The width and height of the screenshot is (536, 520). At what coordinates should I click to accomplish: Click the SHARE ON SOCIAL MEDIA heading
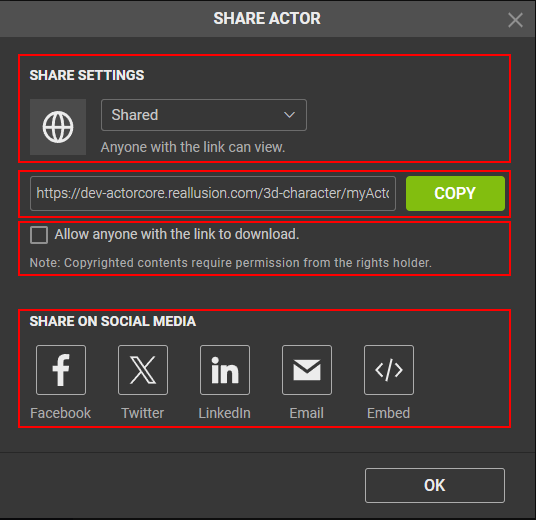[112, 321]
